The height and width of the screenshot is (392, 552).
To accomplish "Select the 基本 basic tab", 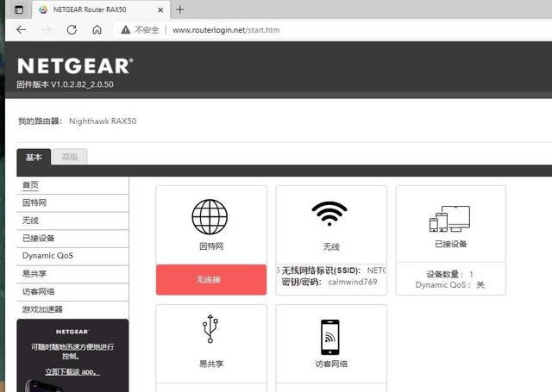I will coord(34,157).
